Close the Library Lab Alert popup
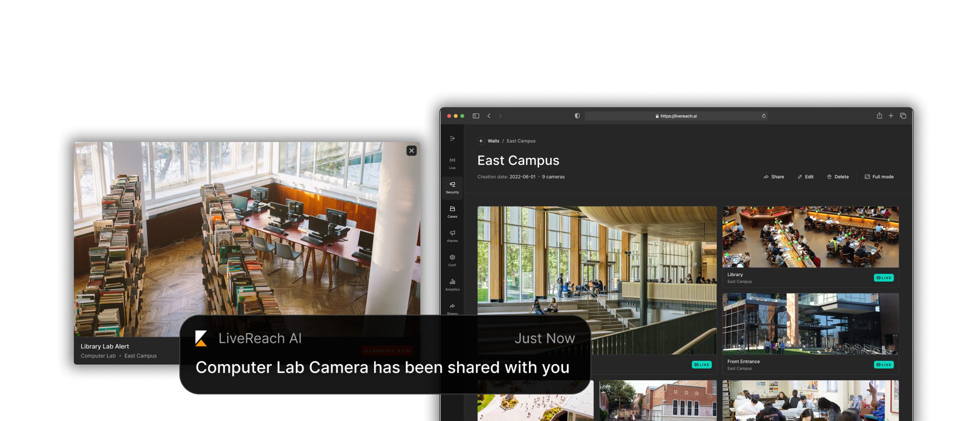The height and width of the screenshot is (421, 980). (412, 151)
